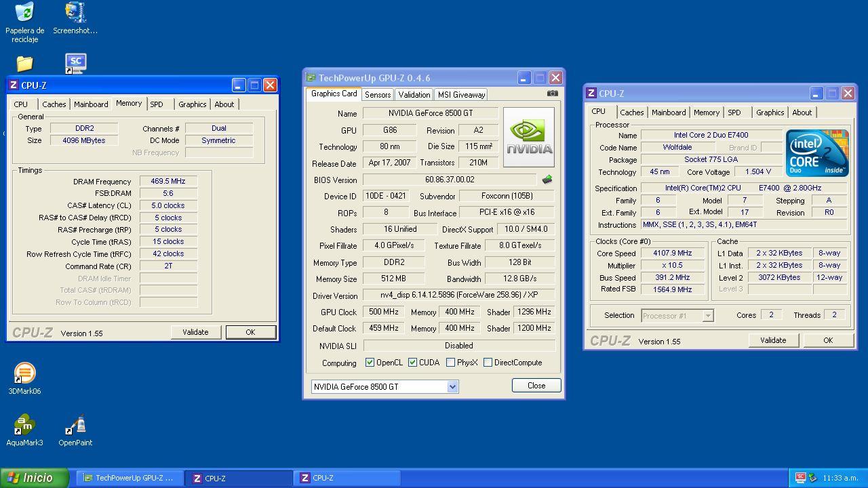Image resolution: width=868 pixels, height=488 pixels.
Task: Click OK in processor CPU-Z window
Action: pos(828,340)
